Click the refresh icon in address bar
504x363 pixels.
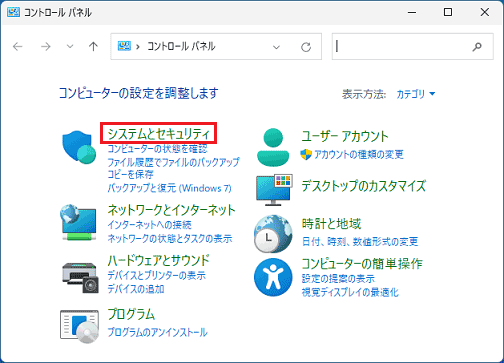306,47
